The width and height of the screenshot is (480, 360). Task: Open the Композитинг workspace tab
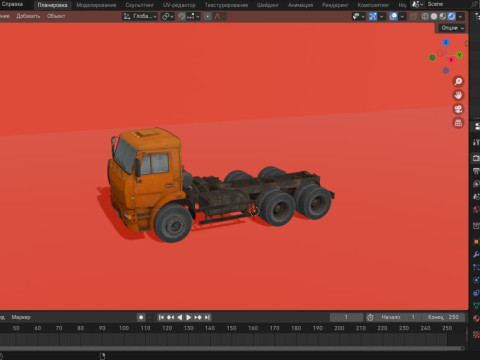coord(373,5)
